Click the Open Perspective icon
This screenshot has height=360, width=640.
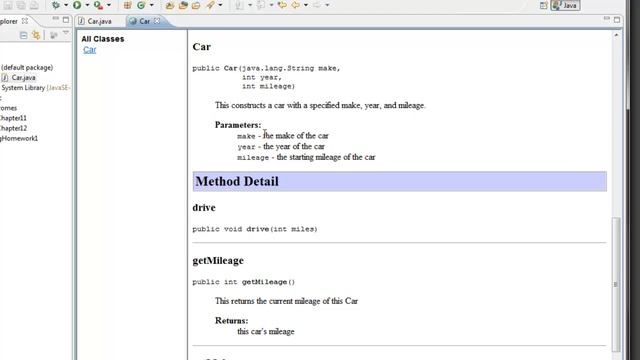pyautogui.click(x=543, y=5)
